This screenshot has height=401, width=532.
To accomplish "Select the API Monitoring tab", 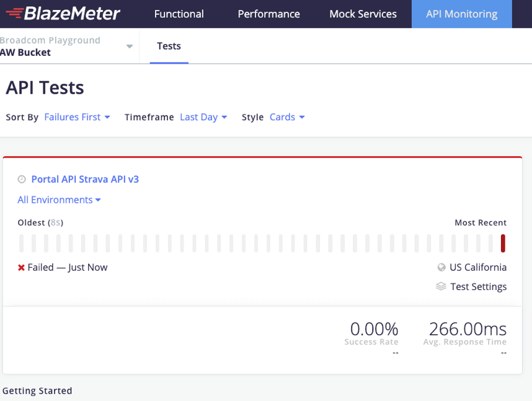I will point(462,14).
